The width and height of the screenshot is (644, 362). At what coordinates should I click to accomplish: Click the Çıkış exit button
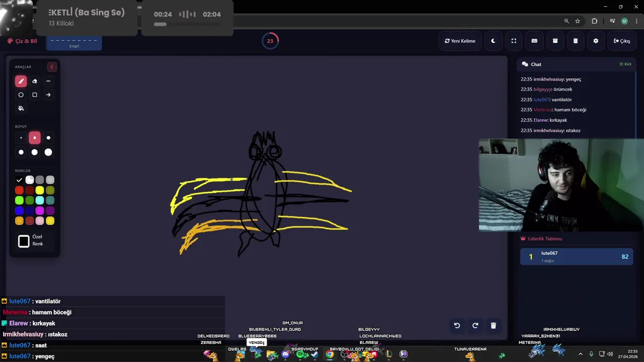tap(622, 41)
